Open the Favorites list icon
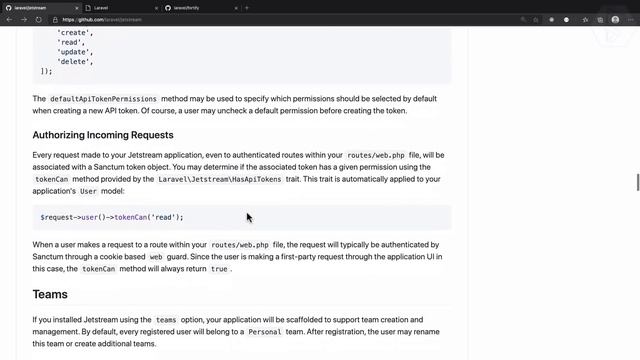The image size is (640, 360). pos(585,20)
